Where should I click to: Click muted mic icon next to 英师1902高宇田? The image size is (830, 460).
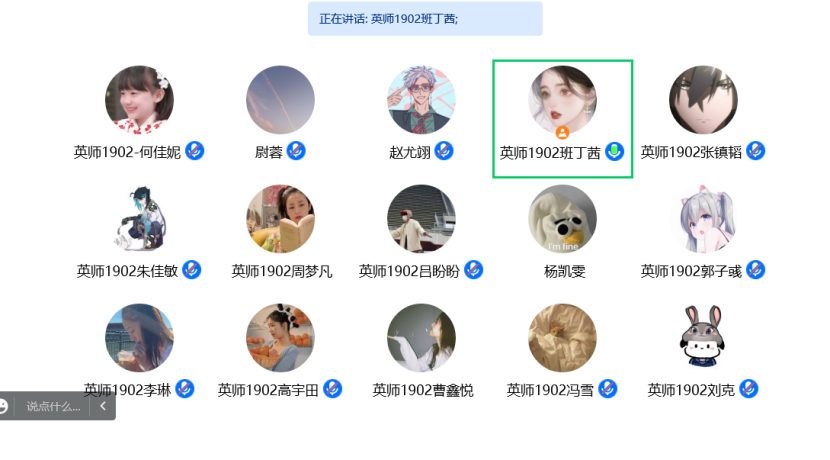[332, 389]
